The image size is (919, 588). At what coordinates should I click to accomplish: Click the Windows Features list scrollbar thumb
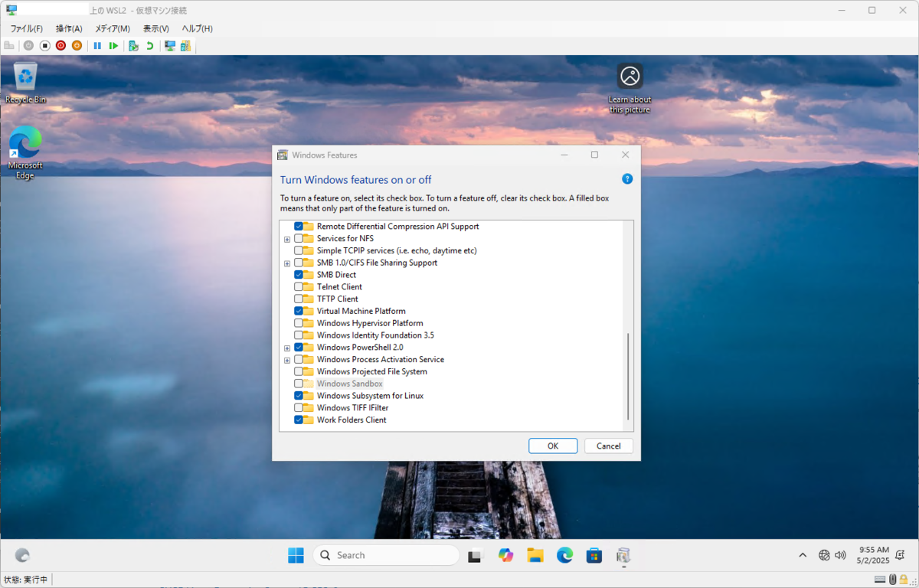point(628,376)
